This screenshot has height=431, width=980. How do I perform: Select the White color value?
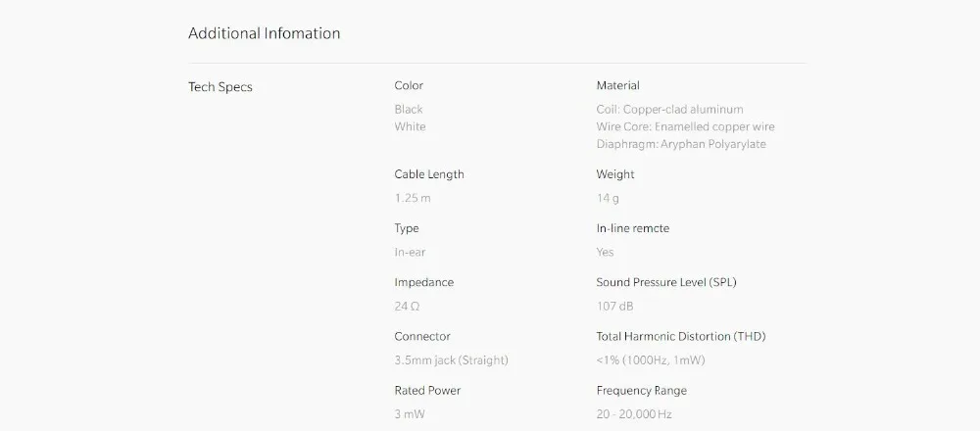[410, 126]
